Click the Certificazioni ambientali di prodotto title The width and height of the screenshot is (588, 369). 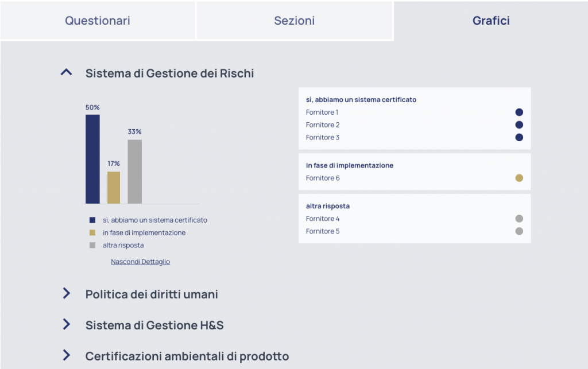187,356
